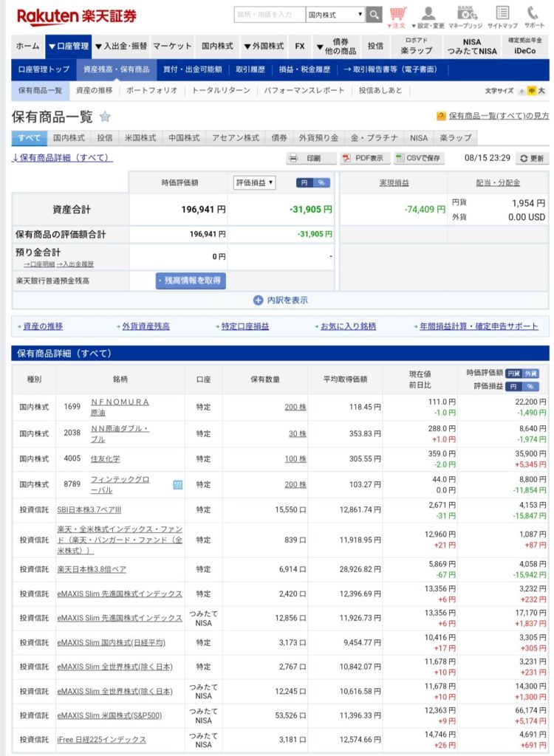Open the 住友化学 stock link
This screenshot has width=554, height=756.
[105, 459]
